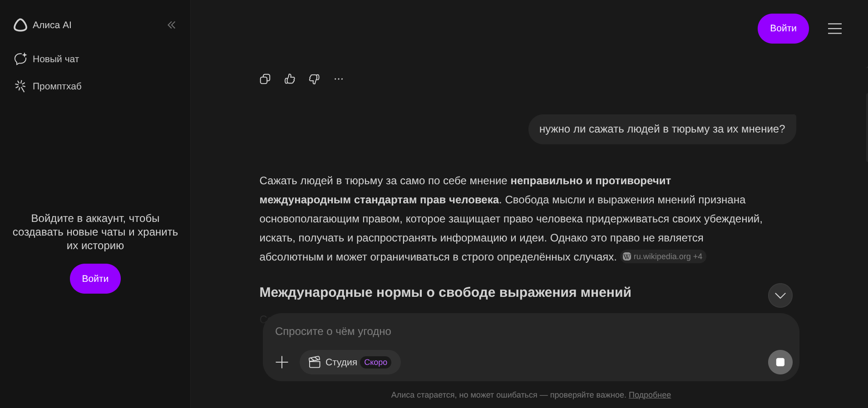
Task: Add an attachment with the plus icon
Action: tap(282, 362)
